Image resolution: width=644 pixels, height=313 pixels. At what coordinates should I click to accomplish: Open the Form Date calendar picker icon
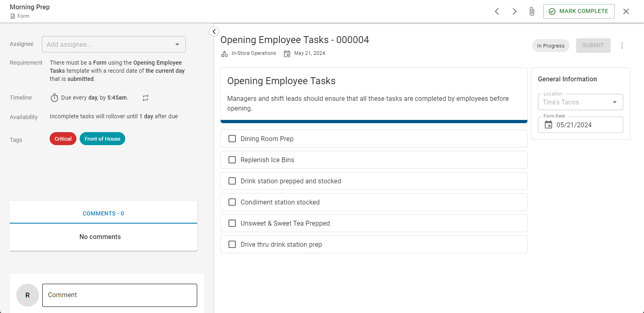tap(548, 125)
